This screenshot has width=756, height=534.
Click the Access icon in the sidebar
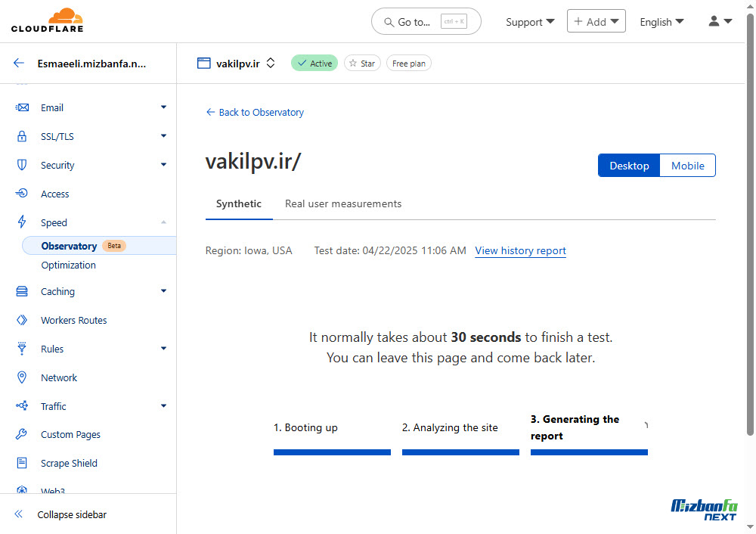(x=22, y=194)
